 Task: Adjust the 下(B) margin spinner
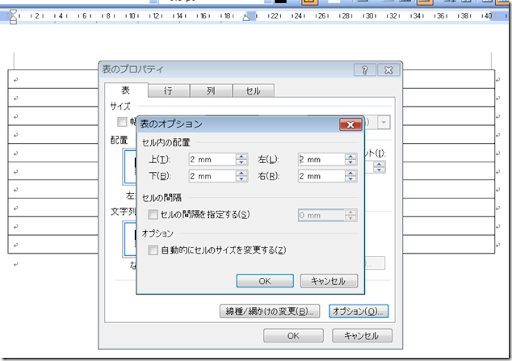pyautogui.click(x=241, y=176)
